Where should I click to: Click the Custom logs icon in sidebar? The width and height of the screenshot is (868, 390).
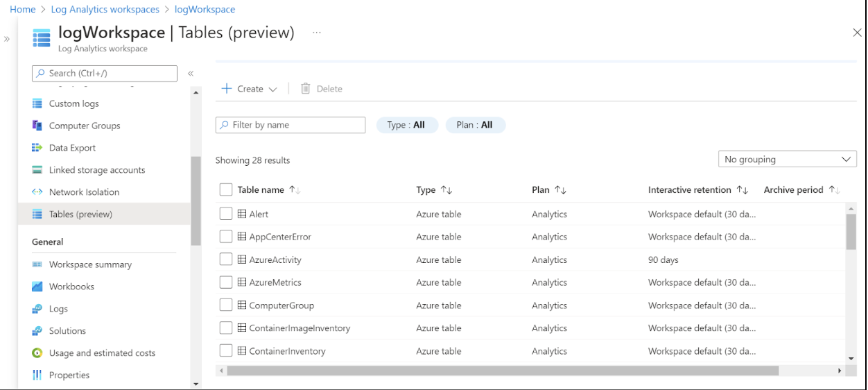tap(37, 103)
